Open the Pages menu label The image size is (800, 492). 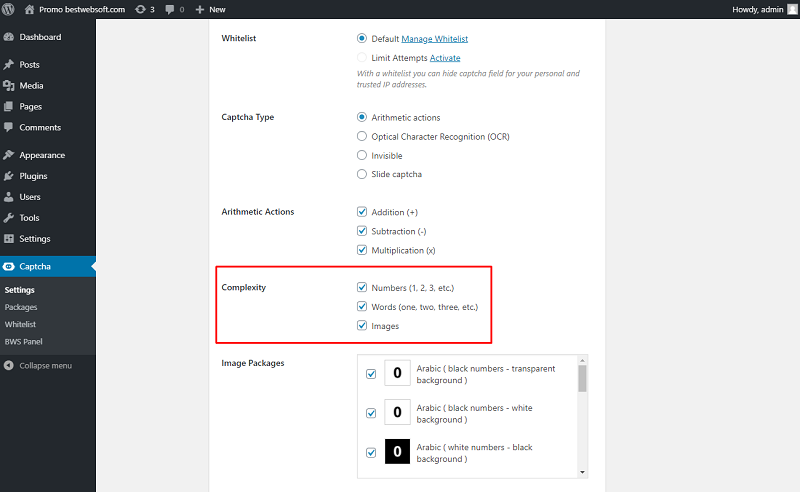point(31,106)
